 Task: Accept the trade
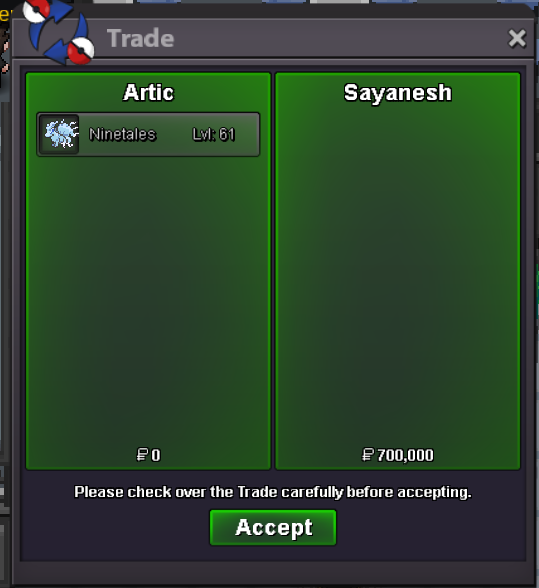click(273, 527)
